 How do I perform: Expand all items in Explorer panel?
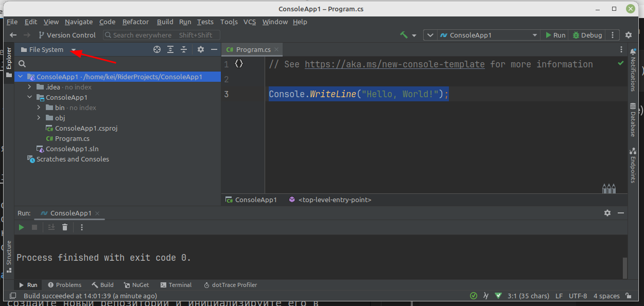(x=170, y=49)
